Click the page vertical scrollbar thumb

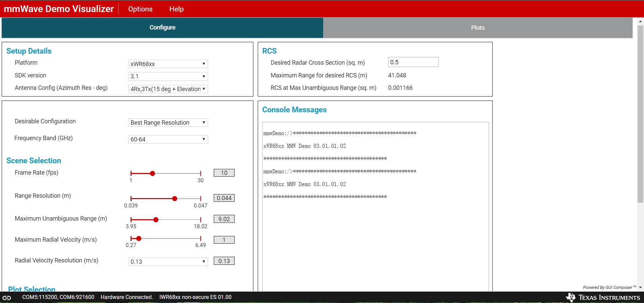640,114
